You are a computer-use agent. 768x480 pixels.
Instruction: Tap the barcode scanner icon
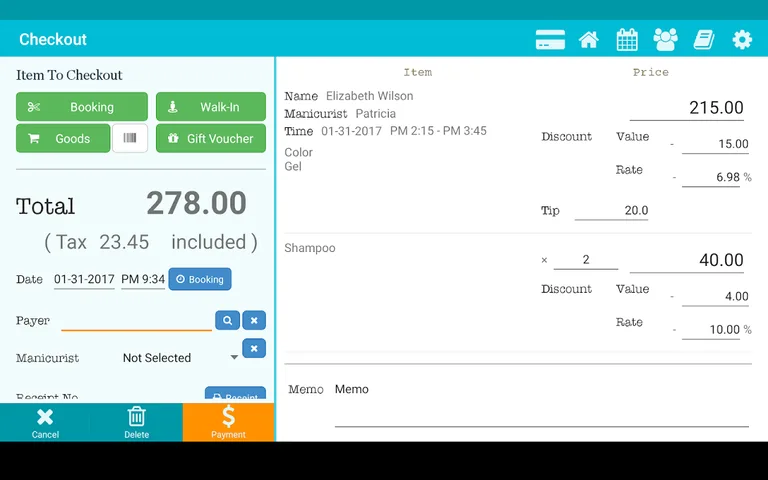pyautogui.click(x=130, y=138)
